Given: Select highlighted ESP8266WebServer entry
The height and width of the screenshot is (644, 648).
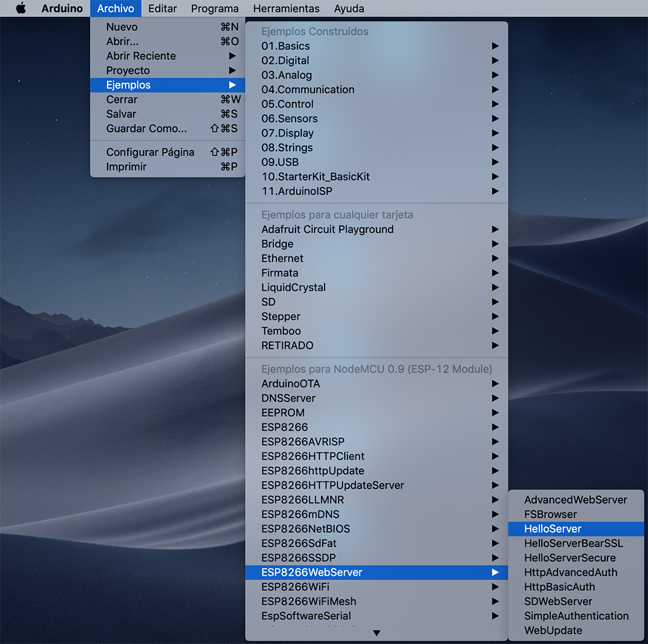Looking at the screenshot, I should point(377,573).
